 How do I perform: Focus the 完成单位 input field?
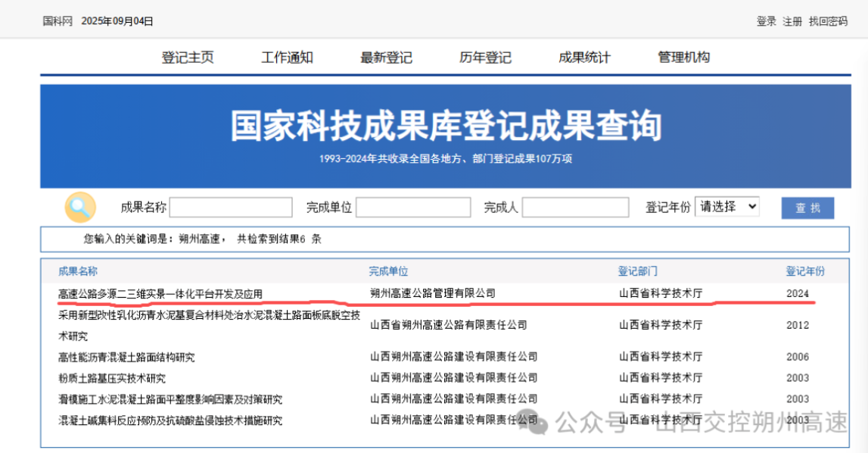tap(413, 208)
